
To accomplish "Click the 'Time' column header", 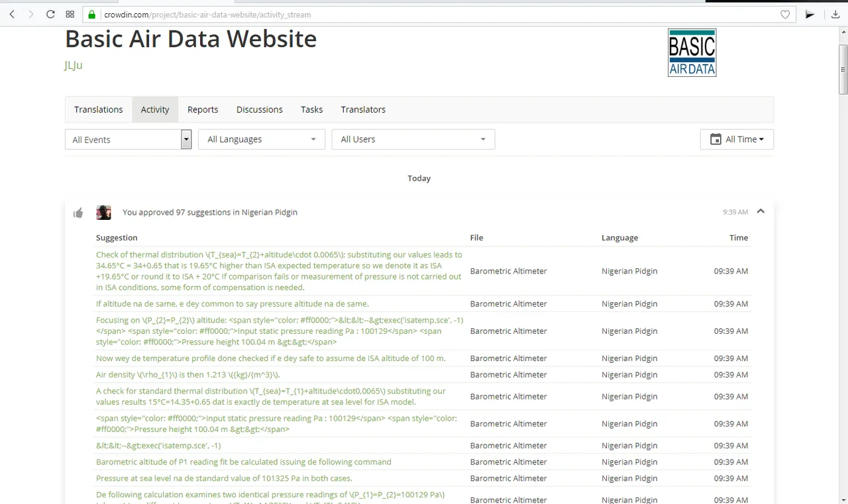I will coord(739,238).
